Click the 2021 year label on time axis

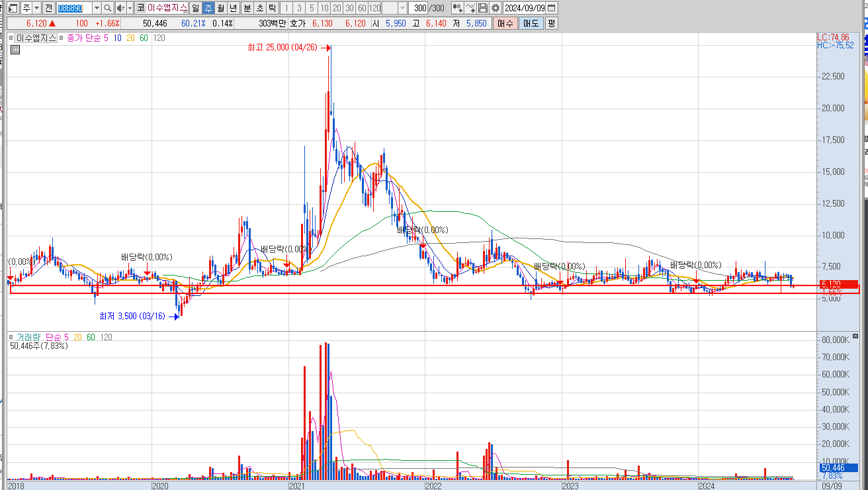click(x=297, y=486)
